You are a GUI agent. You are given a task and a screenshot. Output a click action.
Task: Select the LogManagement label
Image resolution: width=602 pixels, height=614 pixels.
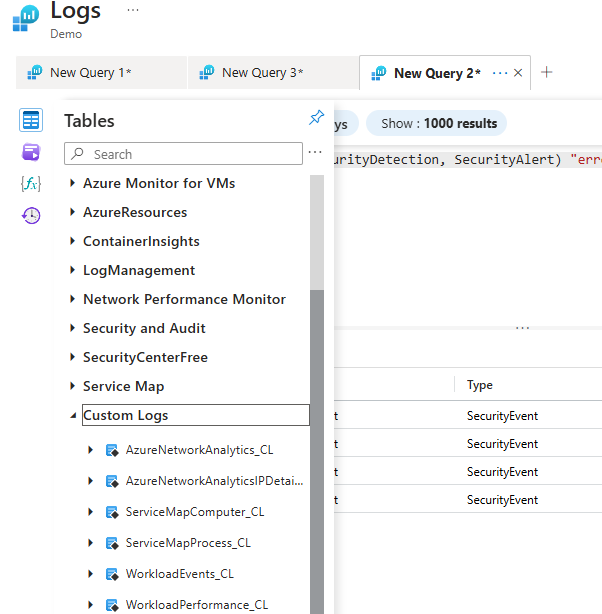[139, 271]
